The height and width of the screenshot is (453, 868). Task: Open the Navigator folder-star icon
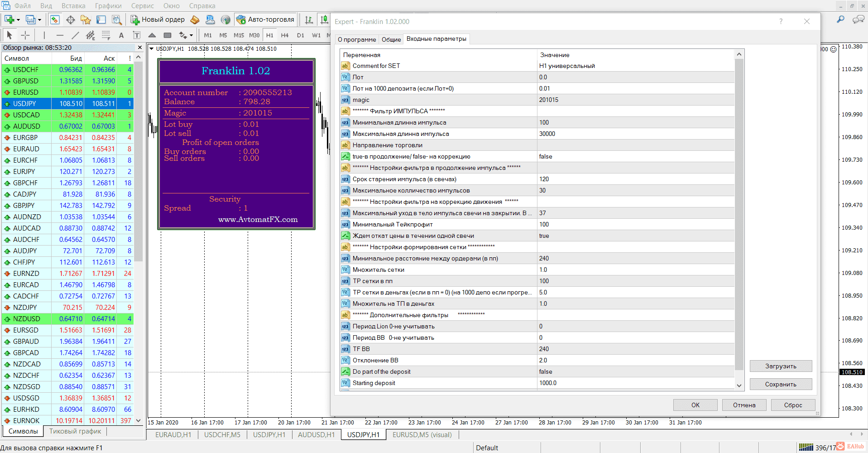[x=86, y=19]
